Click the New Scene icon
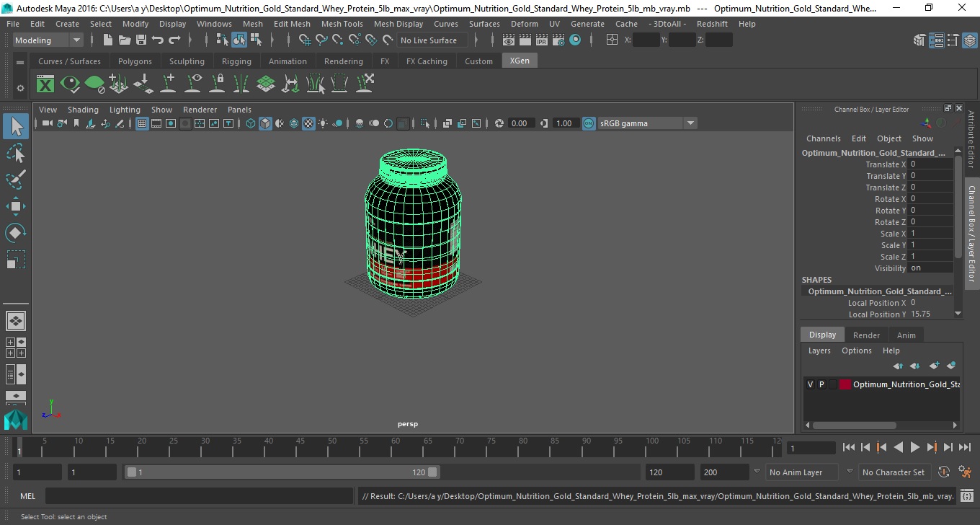The height and width of the screenshot is (525, 980). (x=107, y=40)
